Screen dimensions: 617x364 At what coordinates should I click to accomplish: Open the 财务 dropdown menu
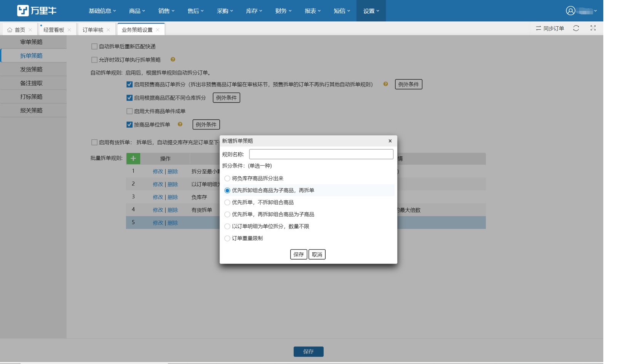(283, 11)
